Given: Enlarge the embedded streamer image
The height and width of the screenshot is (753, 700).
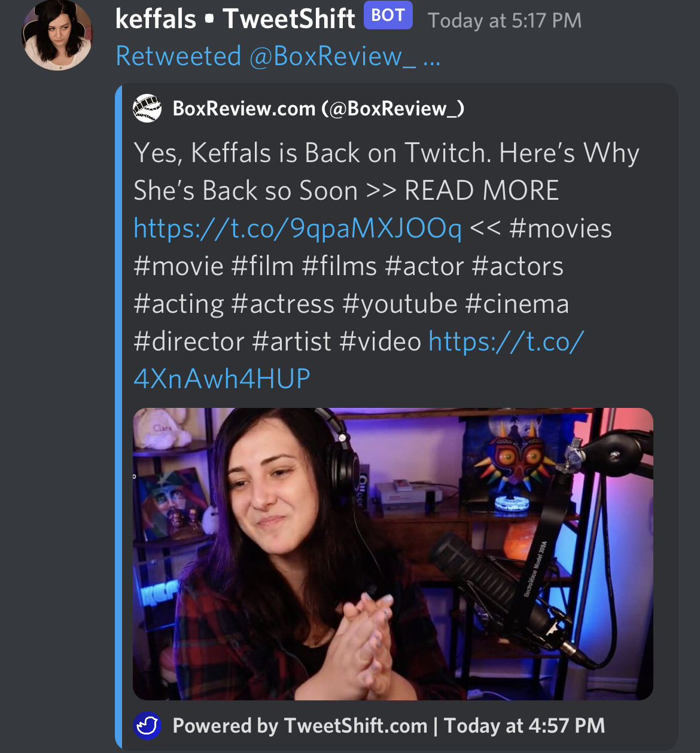Looking at the screenshot, I should 393,554.
